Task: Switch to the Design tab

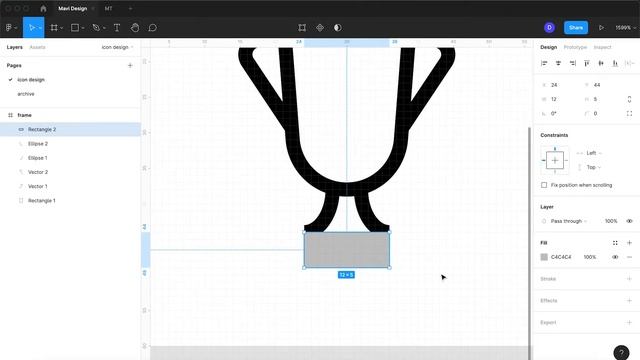Action: pos(549,47)
